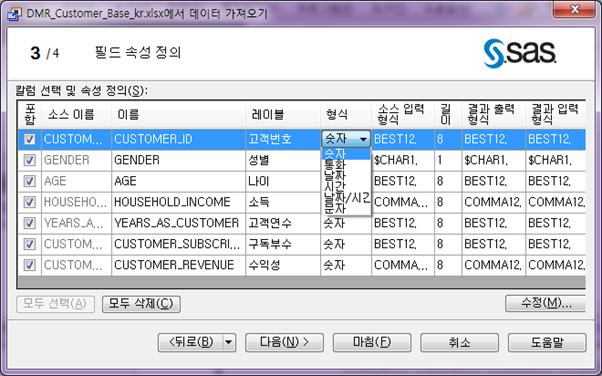Click the 소스 이름 column header
This screenshot has height=376, width=602.
click(x=76, y=114)
